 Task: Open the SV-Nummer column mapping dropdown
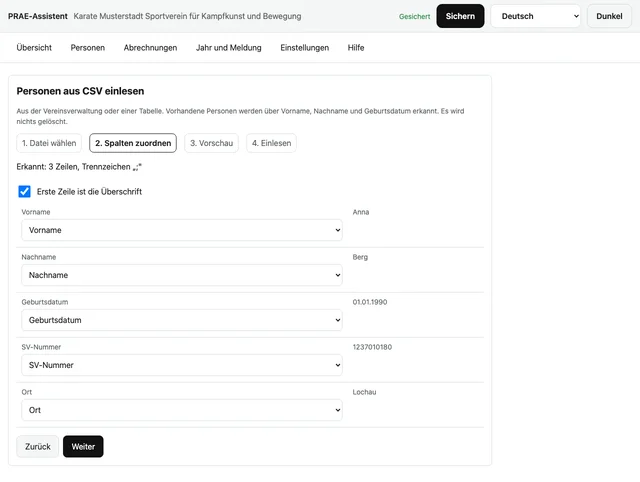[182, 365]
